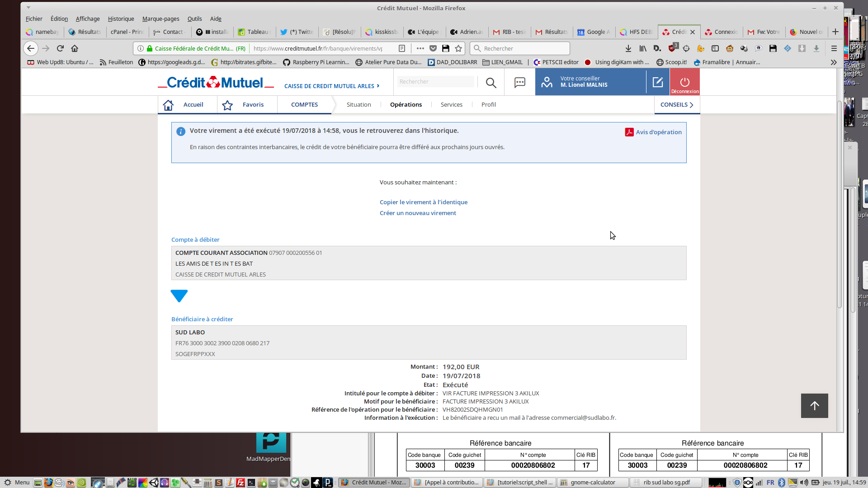Bookmark page with Firefox star icon
Screen dimensions: 868x488
(x=458, y=48)
